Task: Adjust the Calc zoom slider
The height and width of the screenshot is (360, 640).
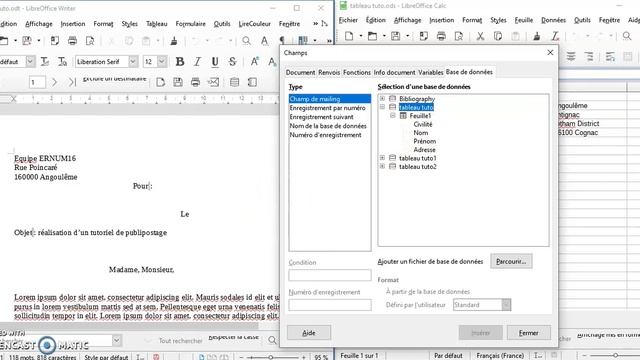Action: point(615,355)
